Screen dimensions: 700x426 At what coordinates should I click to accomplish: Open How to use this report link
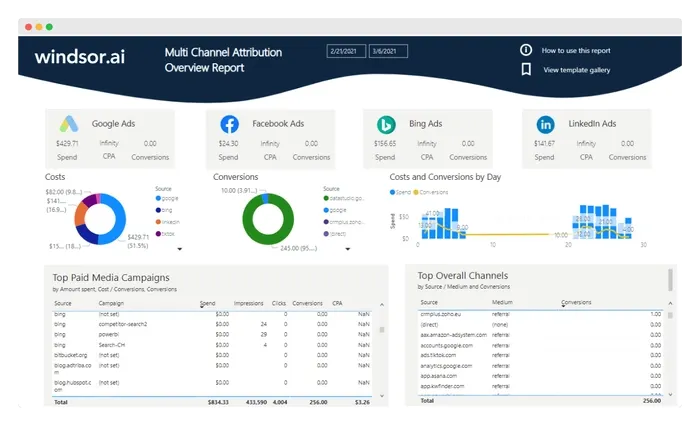point(576,50)
